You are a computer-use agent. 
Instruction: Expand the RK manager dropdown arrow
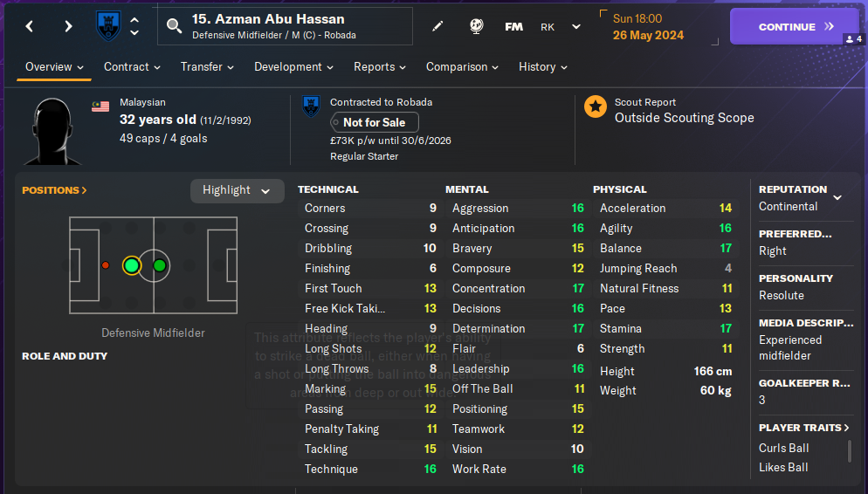(575, 26)
